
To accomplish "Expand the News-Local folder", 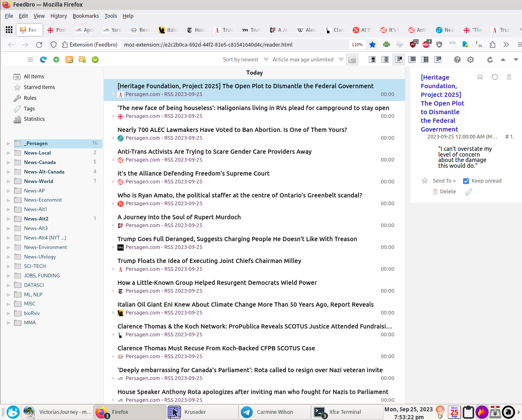I will pyautogui.click(x=8, y=153).
